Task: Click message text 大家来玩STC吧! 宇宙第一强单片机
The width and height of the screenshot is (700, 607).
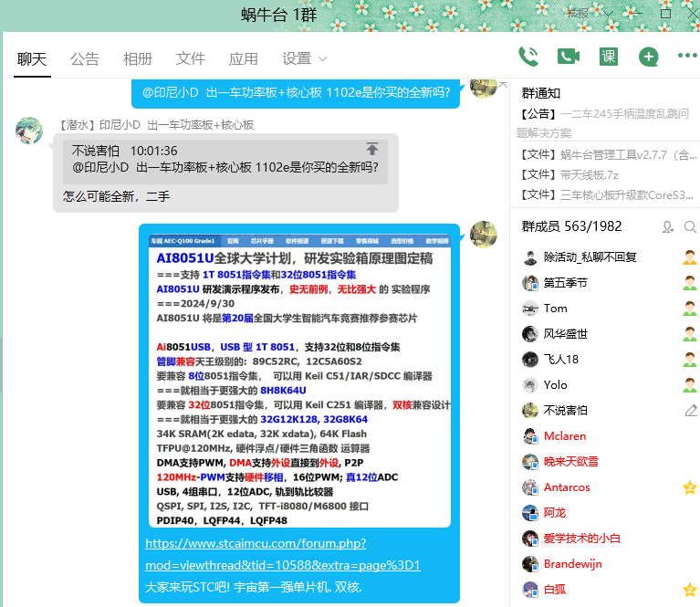Action: 253,587
